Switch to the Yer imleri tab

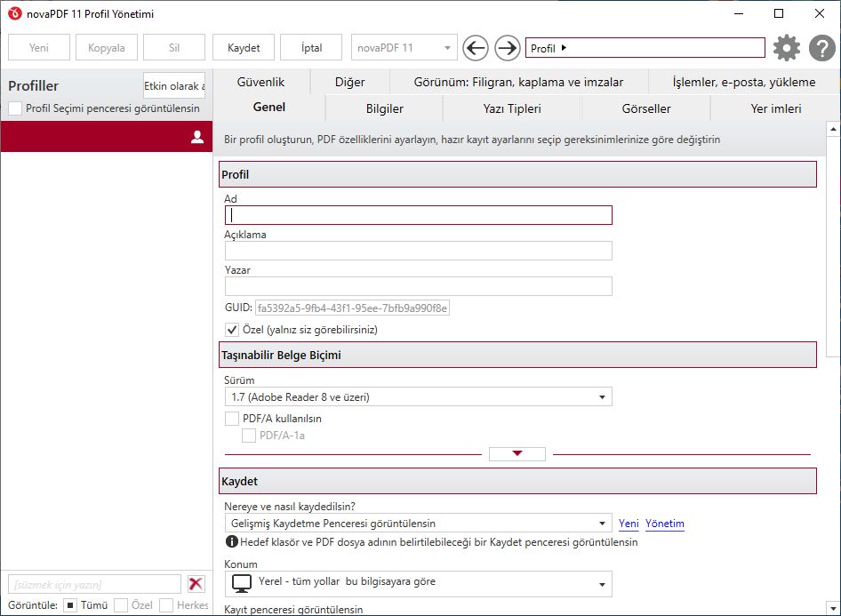click(x=775, y=108)
